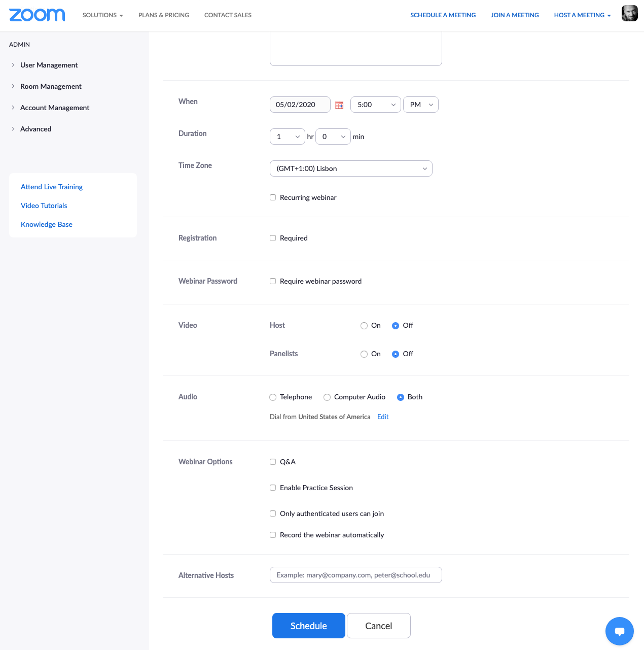Open the AM/PM dropdown
Screen dimensions: 644x650
tap(421, 105)
